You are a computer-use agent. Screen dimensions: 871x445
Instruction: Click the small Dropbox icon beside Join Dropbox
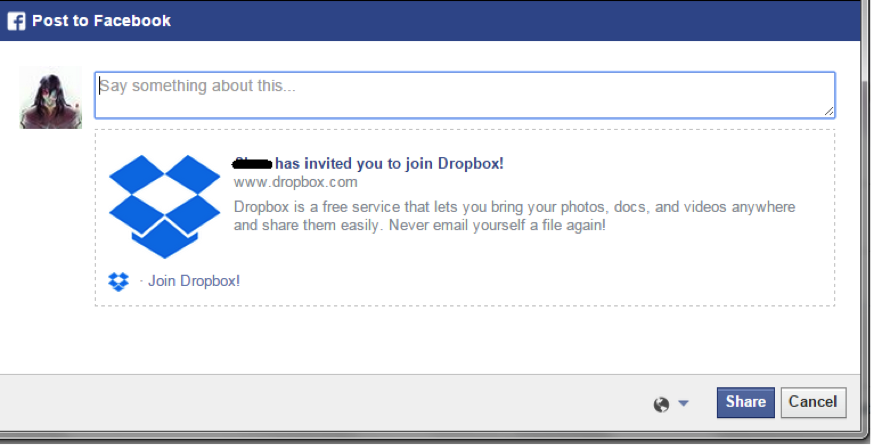click(x=118, y=281)
